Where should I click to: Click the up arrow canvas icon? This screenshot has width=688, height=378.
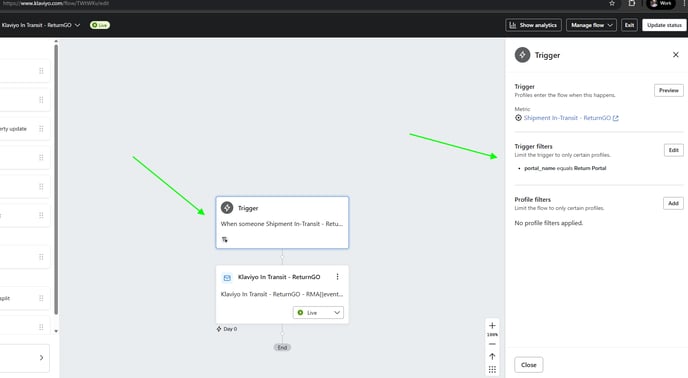492,356
